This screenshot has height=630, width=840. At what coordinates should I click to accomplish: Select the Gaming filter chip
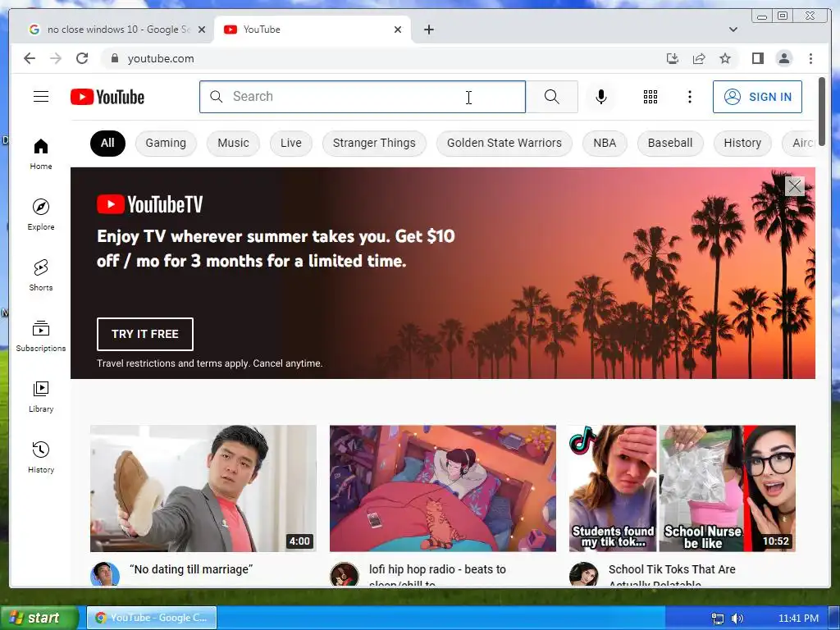[x=166, y=143]
